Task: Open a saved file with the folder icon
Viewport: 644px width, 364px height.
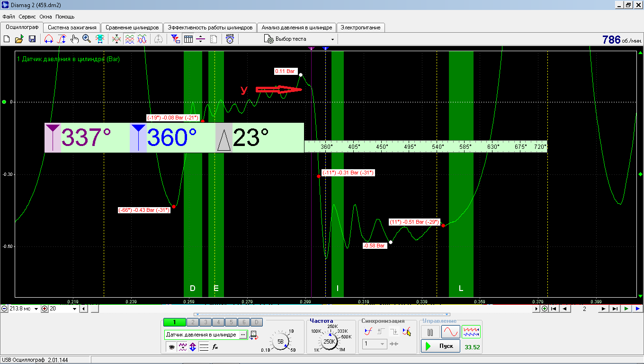Action: [19, 39]
